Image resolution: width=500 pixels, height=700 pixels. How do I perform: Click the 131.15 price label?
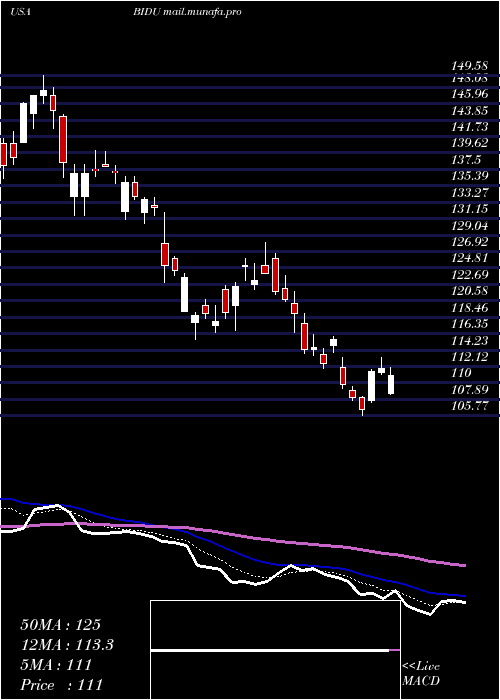click(x=470, y=209)
